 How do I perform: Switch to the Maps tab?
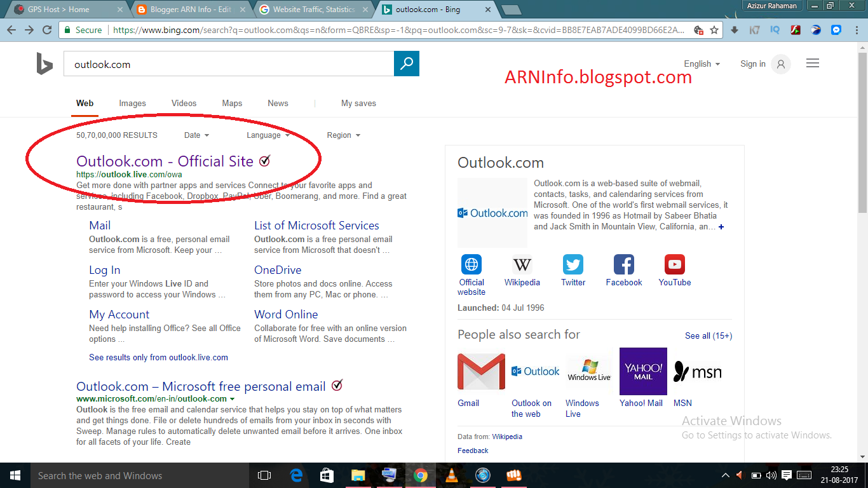tap(232, 103)
